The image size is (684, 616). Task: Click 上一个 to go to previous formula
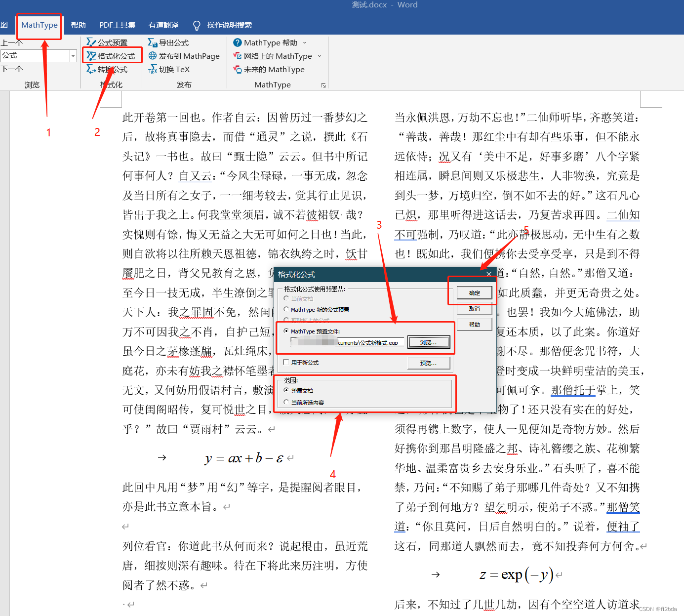pyautogui.click(x=12, y=43)
